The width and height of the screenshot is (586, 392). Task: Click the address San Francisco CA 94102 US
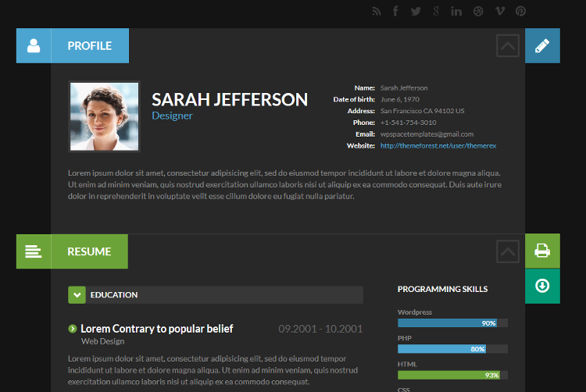pos(422,111)
